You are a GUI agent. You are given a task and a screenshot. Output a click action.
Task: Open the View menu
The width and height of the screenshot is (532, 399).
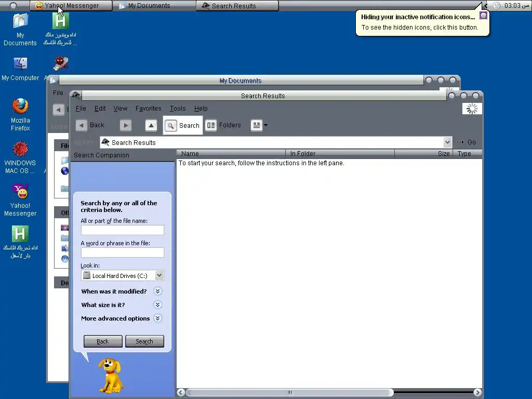click(x=120, y=109)
